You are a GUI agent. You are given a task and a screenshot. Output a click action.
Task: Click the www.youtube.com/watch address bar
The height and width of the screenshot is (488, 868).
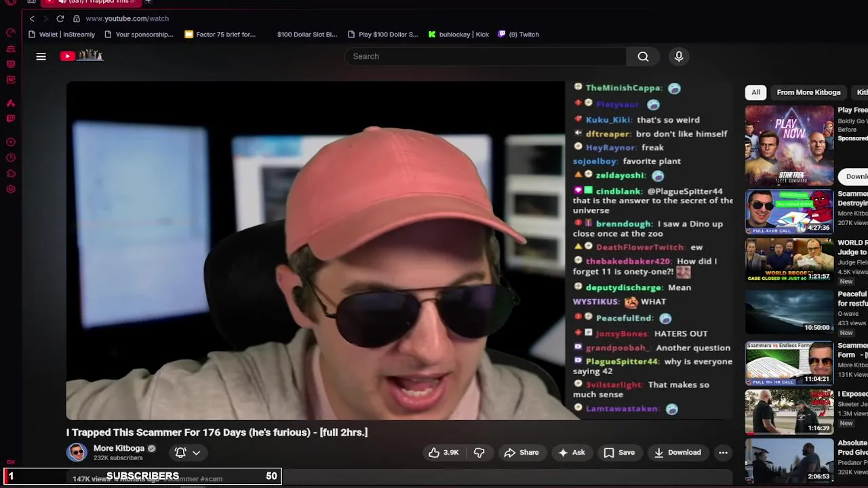click(x=127, y=18)
